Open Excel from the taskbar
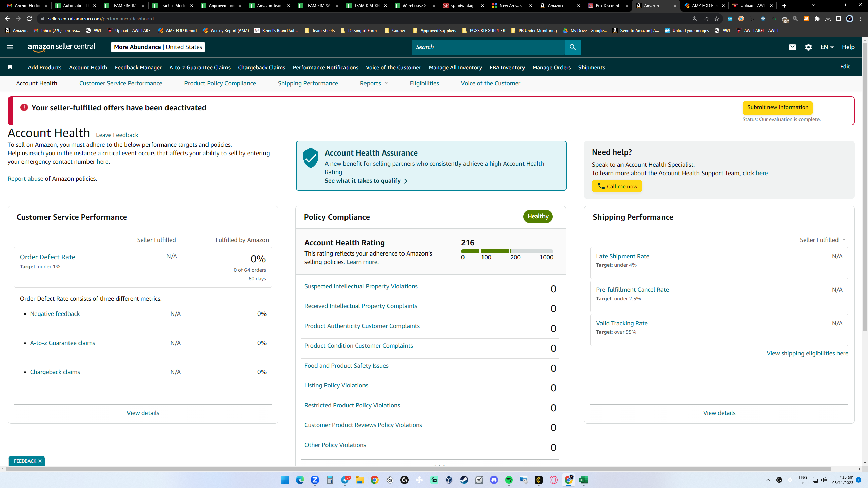The image size is (868, 488). tap(584, 480)
